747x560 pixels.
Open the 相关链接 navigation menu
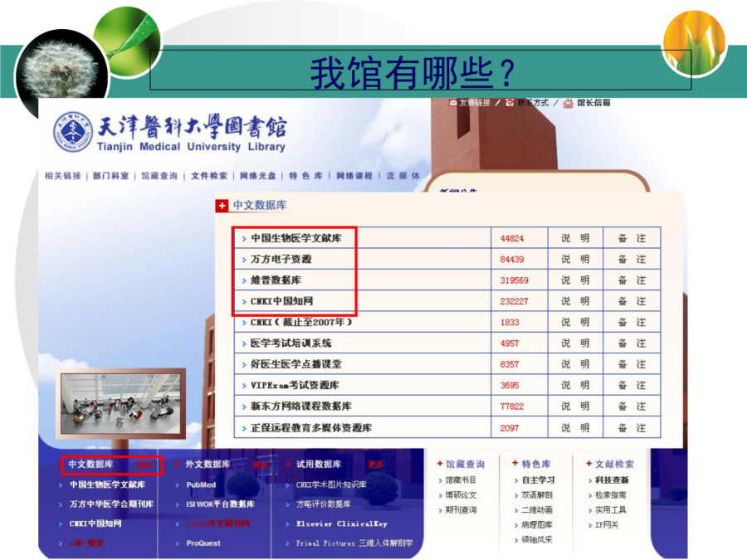(63, 176)
